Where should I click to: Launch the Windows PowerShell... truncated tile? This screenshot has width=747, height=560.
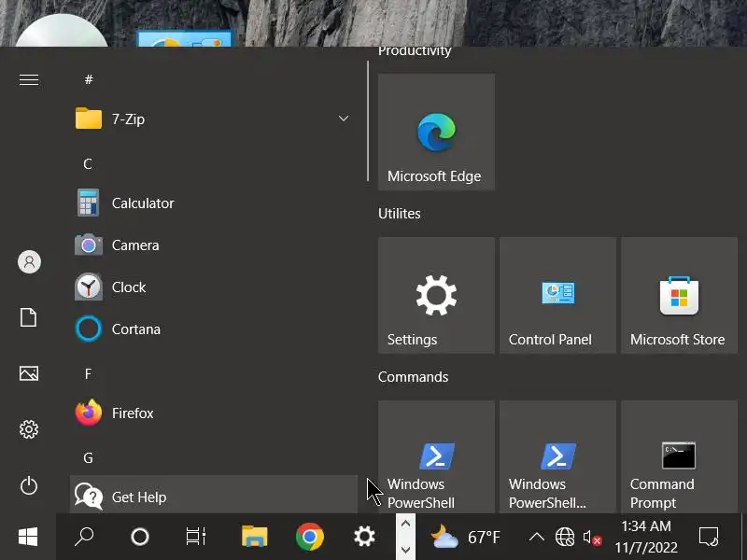tap(557, 457)
